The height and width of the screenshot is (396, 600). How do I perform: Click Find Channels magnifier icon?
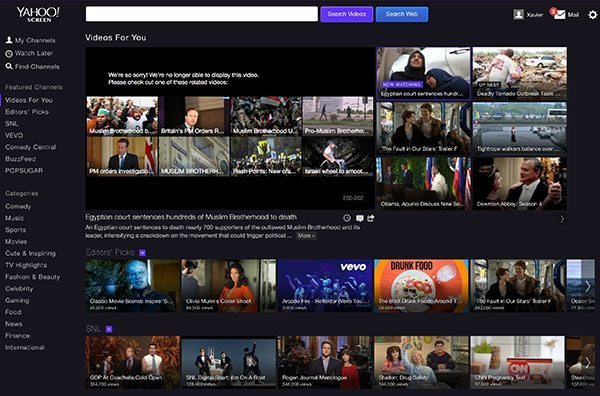[x=9, y=67]
